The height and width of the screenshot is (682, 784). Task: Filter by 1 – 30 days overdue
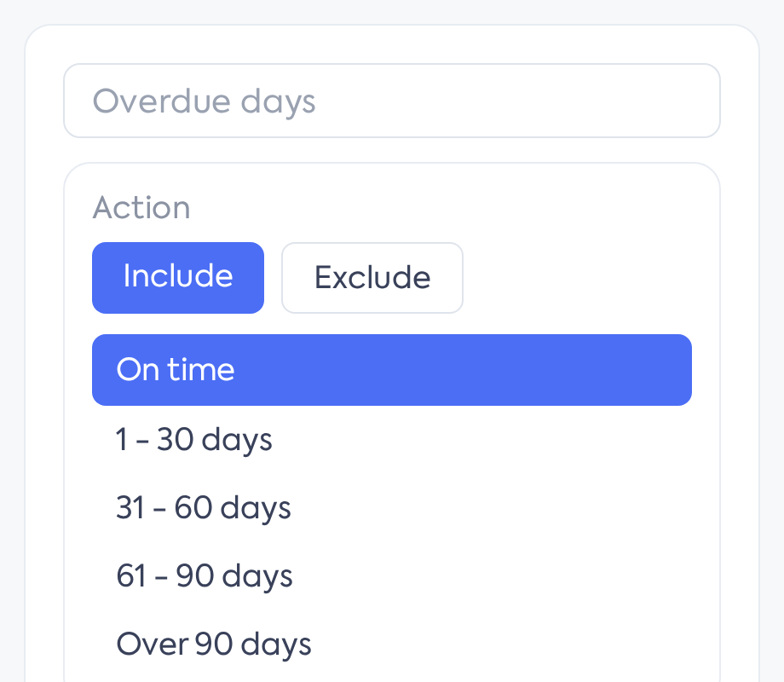pyautogui.click(x=391, y=439)
